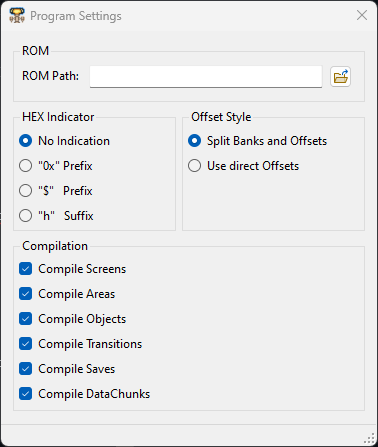Choose the "0x" Prefix option
The width and height of the screenshot is (378, 447).
click(26, 166)
